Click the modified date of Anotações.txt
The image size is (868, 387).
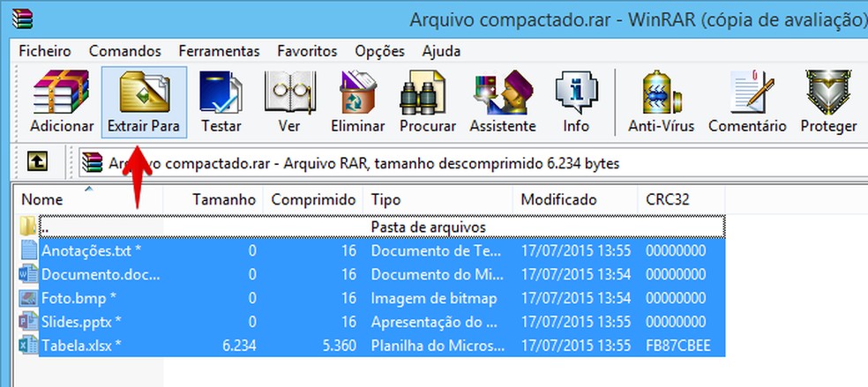(x=576, y=251)
